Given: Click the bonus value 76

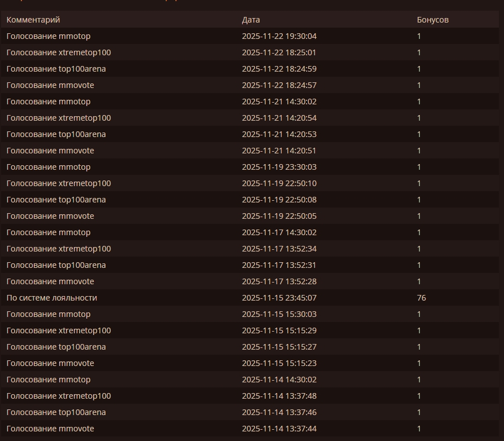Looking at the screenshot, I should tap(421, 298).
